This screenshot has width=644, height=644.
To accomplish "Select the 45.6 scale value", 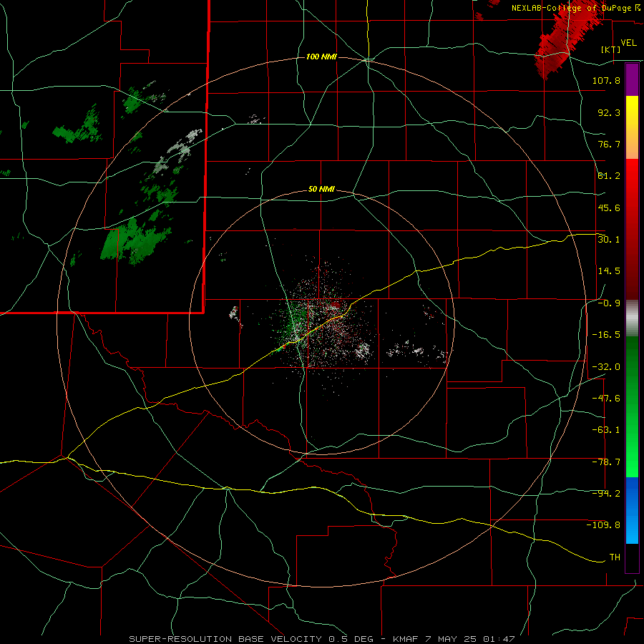I will click(x=609, y=208).
